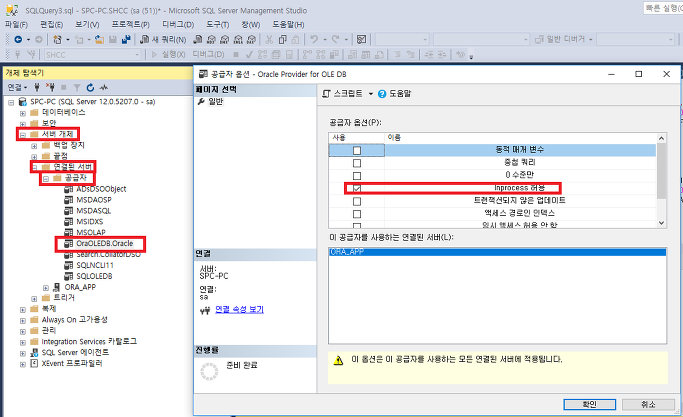Expand SQL Server 에이전트 node

click(23, 353)
